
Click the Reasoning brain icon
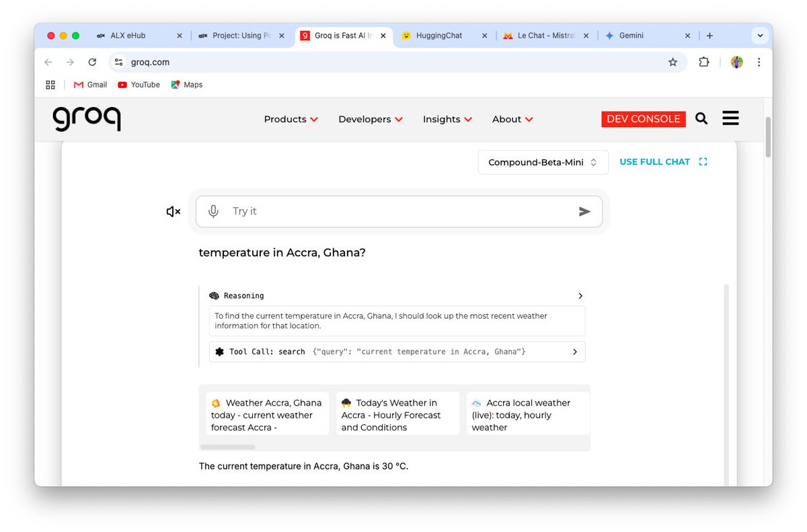click(215, 296)
